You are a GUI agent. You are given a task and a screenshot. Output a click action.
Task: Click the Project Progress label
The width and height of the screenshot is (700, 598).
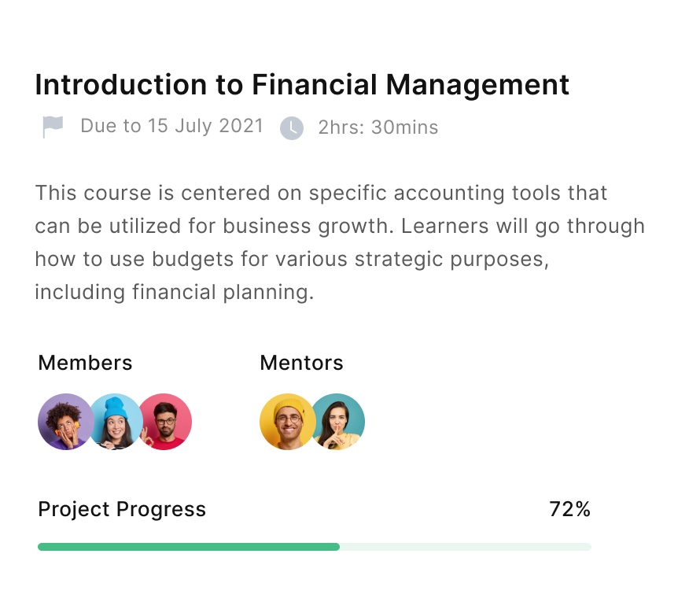(x=122, y=509)
